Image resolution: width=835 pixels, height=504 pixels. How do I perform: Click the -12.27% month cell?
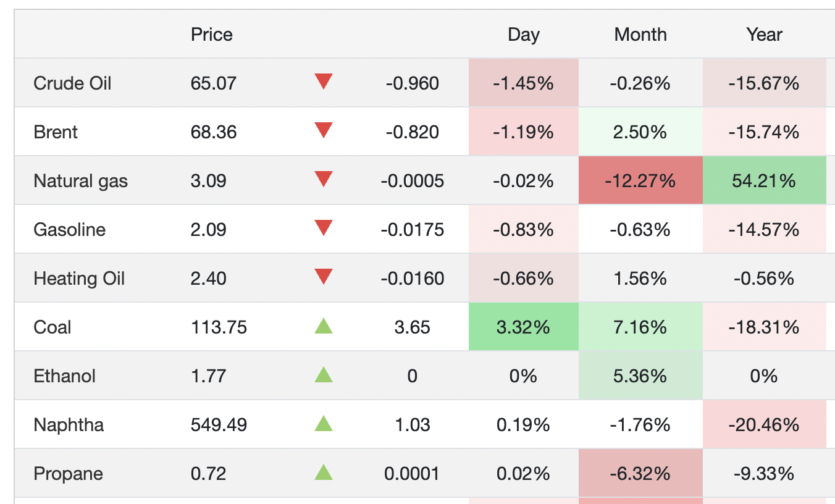640,180
